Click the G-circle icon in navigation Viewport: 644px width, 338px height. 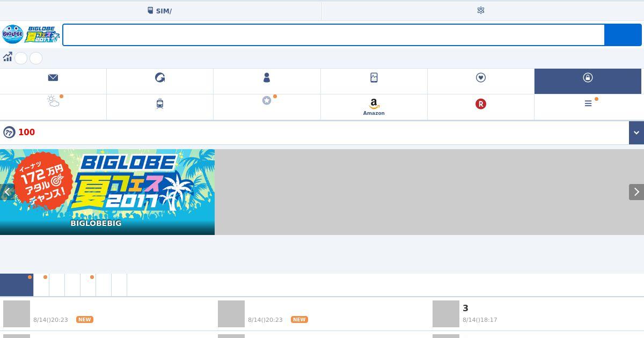point(160,78)
